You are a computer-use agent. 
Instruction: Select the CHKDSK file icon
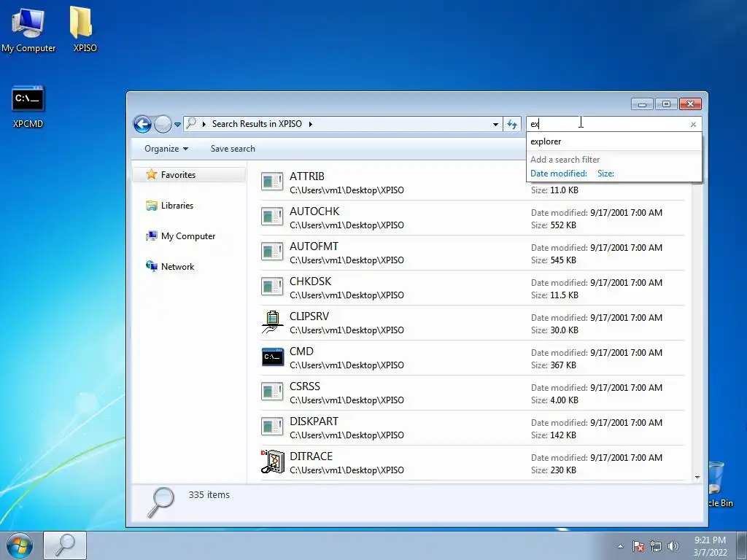click(x=272, y=287)
